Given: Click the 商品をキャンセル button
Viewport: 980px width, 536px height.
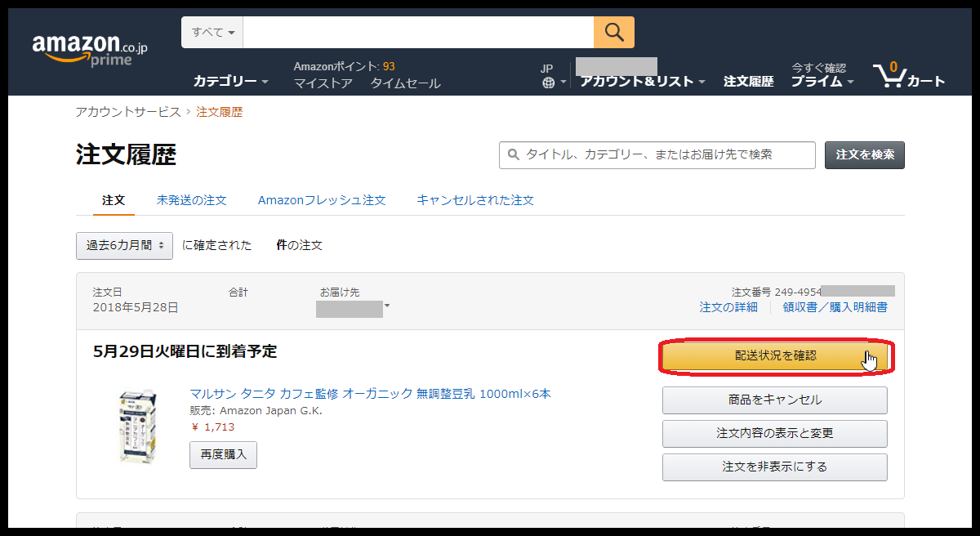Looking at the screenshot, I should [774, 400].
